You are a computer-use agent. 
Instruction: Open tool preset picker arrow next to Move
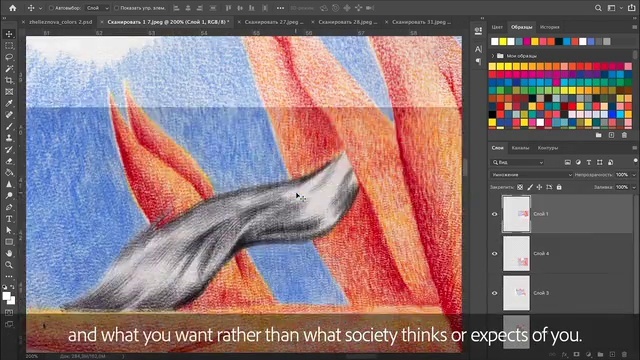(x=40, y=8)
